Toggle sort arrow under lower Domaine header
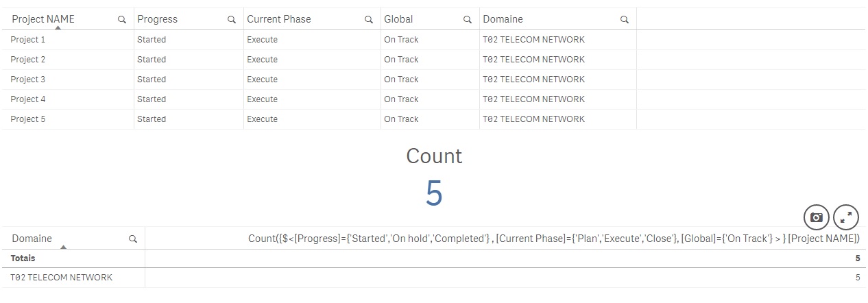Viewport: 868px width, 303px height. coord(62,247)
